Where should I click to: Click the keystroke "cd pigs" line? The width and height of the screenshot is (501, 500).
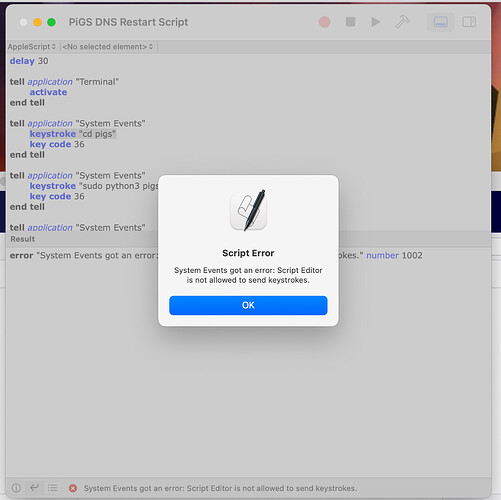73,134
